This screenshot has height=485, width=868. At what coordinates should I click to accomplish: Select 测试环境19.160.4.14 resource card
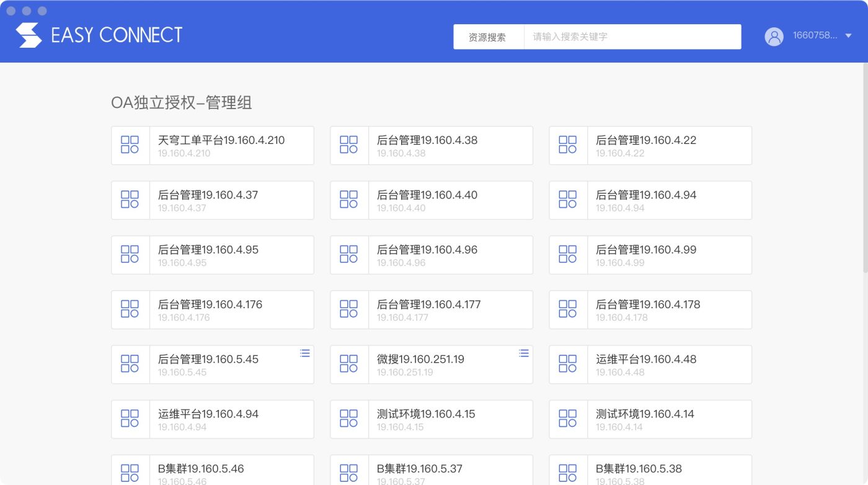645,414
